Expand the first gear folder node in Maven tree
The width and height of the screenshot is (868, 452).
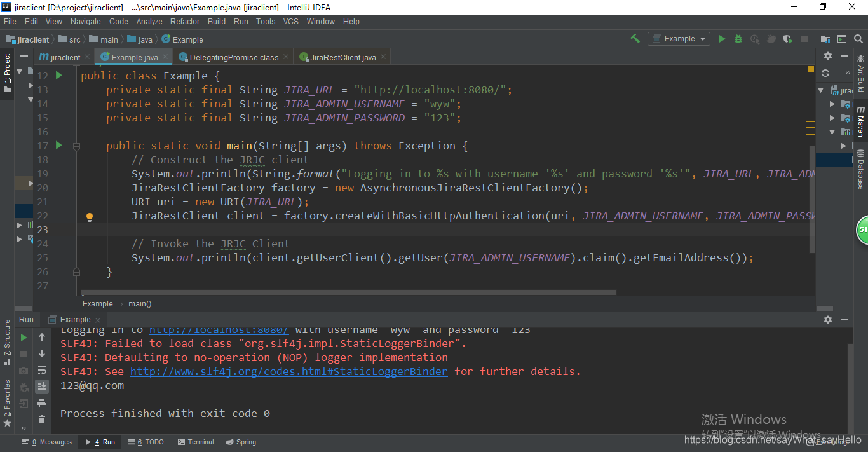coord(832,104)
